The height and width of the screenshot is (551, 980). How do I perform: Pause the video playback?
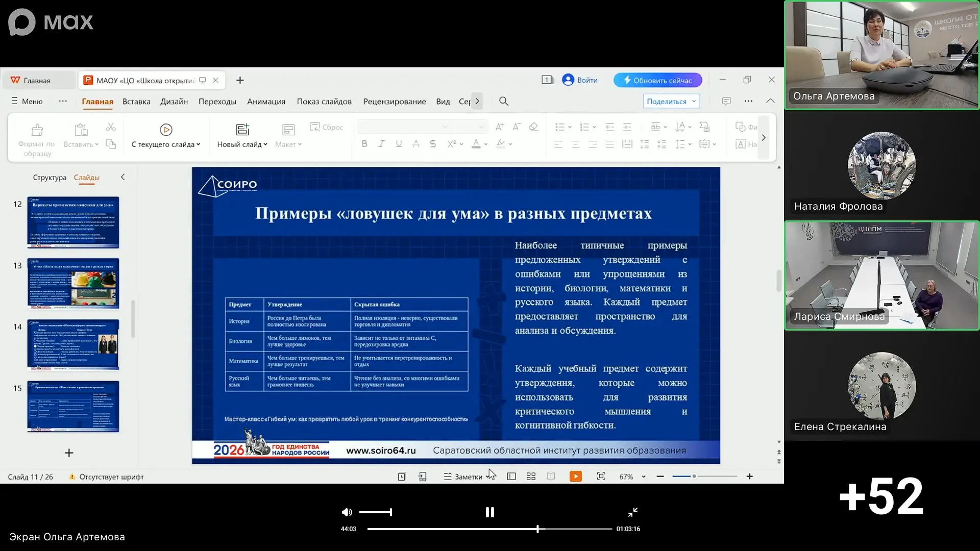489,512
